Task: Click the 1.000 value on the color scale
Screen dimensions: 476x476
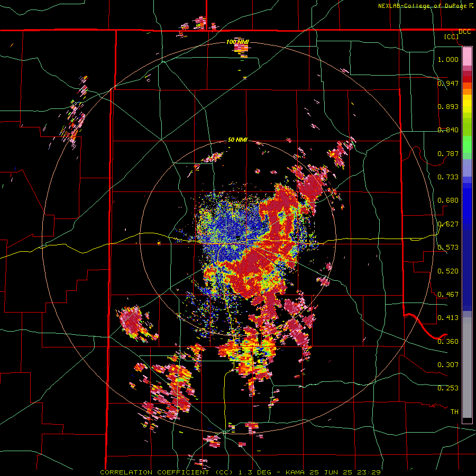Action: tap(448, 59)
